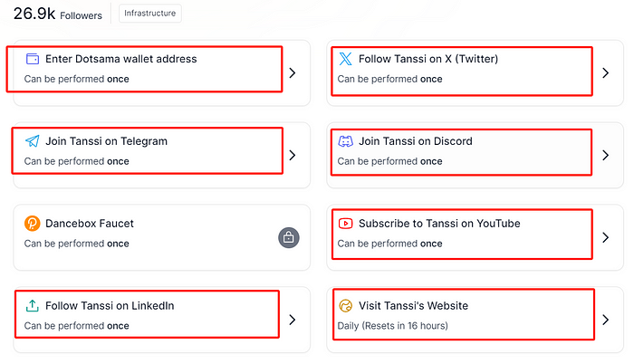The height and width of the screenshot is (364, 634).
Task: Open the Visit Tanssi's Website task title
Action: coord(413,306)
